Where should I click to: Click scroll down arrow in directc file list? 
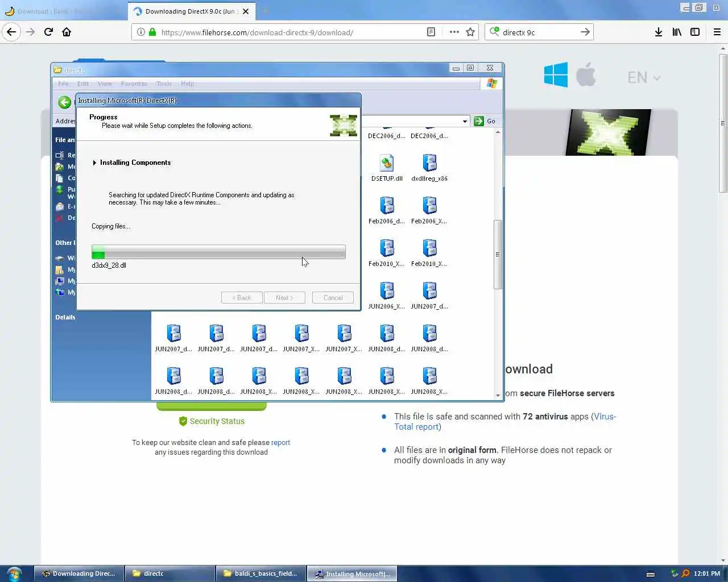click(498, 395)
